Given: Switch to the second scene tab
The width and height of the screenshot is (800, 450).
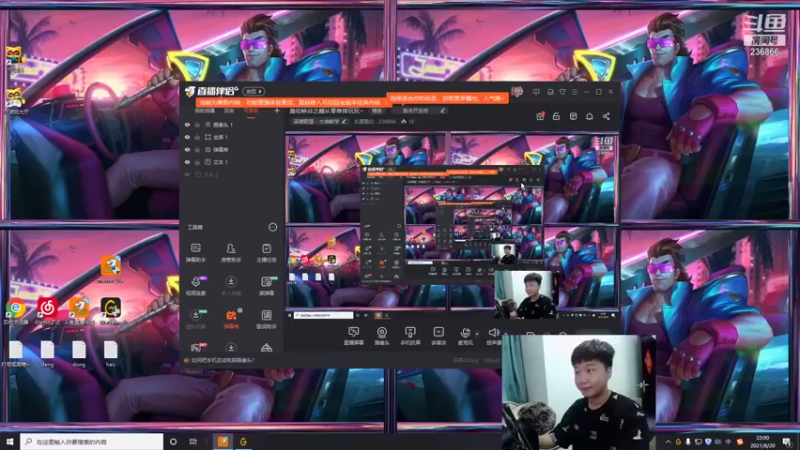Looking at the screenshot, I should 229,111.
